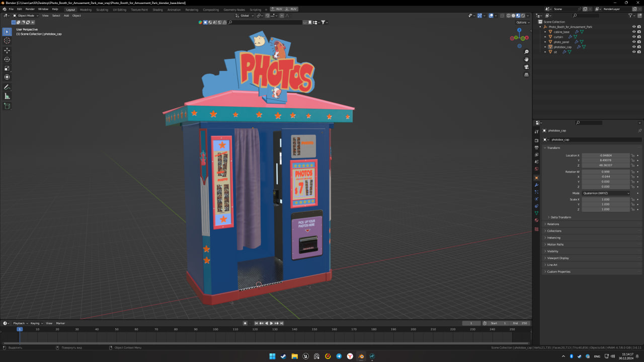Image resolution: width=644 pixels, height=362 pixels.
Task: Choose the Annotate tool
Action: [7, 87]
